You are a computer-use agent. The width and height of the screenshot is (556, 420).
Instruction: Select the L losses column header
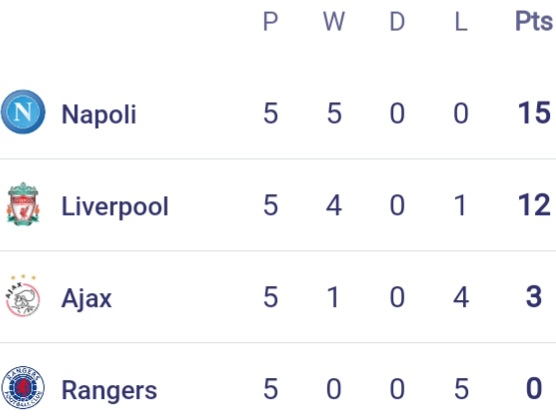pyautogui.click(x=461, y=22)
